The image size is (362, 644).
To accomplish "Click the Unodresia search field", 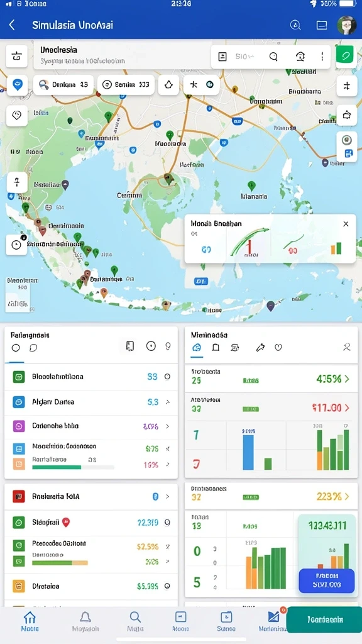I will coord(121,55).
